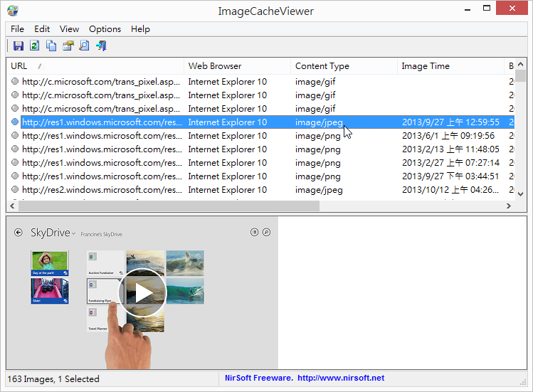Image resolution: width=533 pixels, height=392 pixels.
Task: Click the Image Time 2013/9/27 上午 12:59:55
Action: [x=450, y=122]
